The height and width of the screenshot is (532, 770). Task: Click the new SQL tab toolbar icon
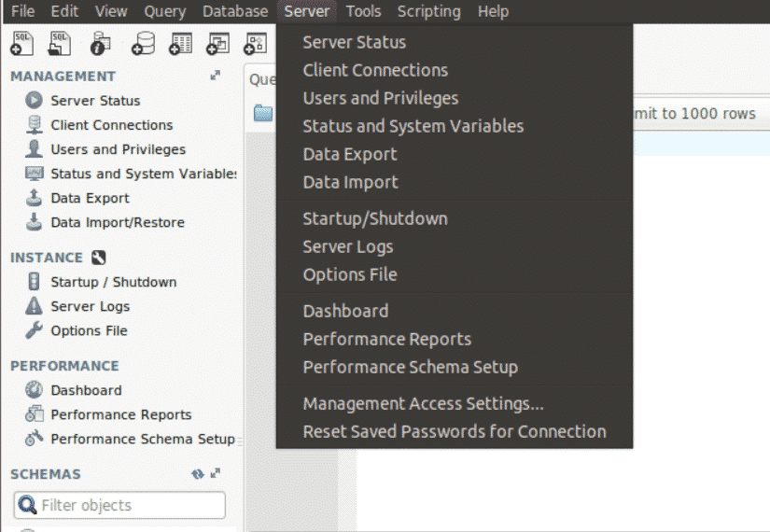coord(22,44)
